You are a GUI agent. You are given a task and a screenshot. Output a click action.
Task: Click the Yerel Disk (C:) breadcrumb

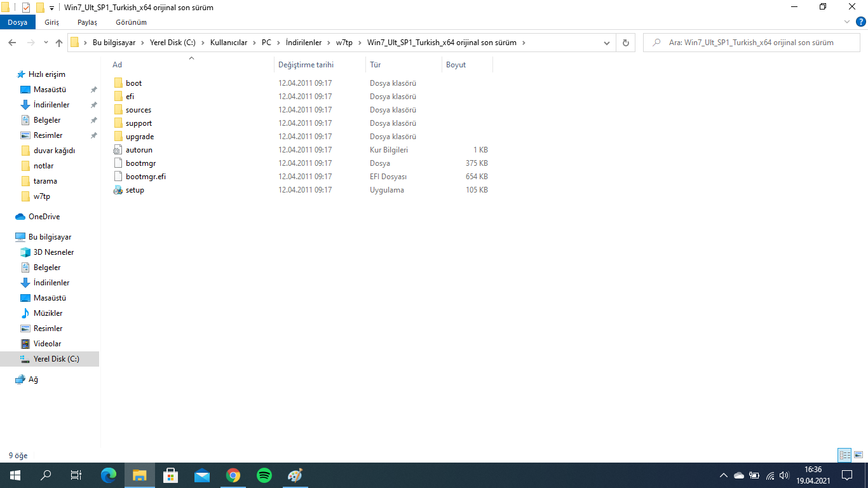click(x=173, y=43)
